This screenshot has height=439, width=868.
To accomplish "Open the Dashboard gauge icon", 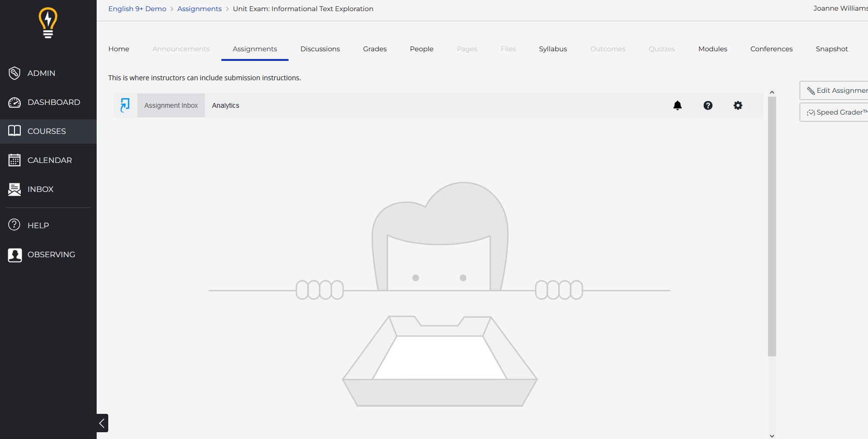I will point(14,102).
